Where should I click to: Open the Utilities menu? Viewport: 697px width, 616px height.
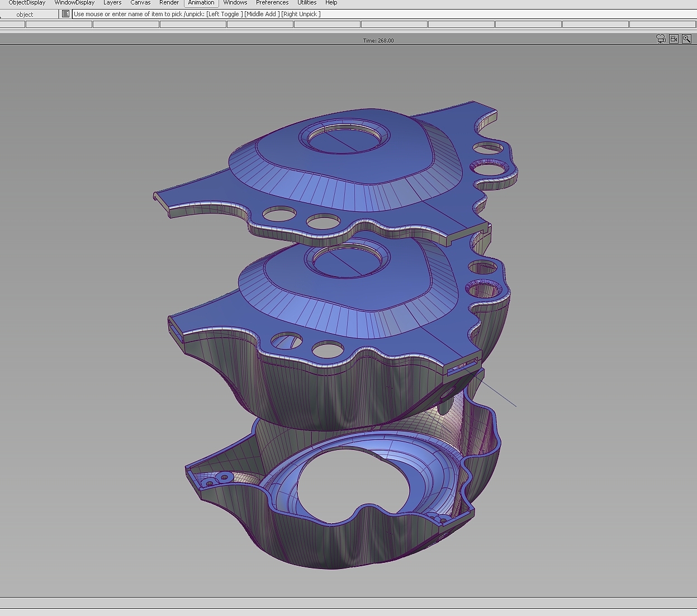point(307,3)
